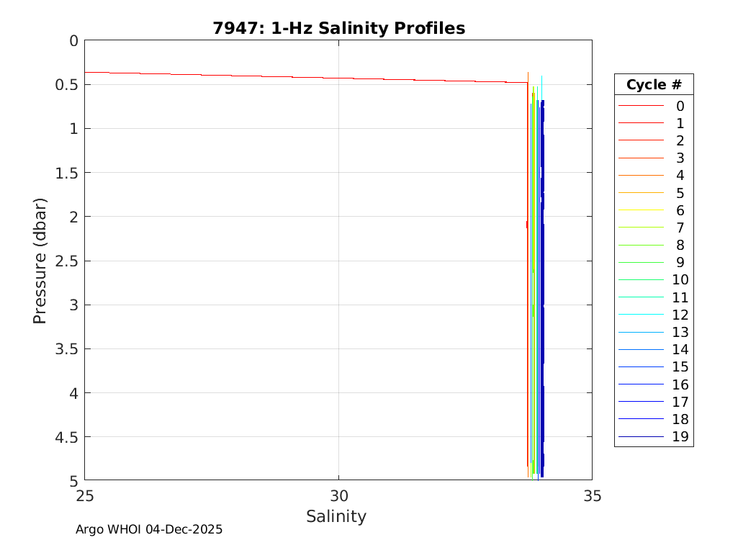Select legend label number 2
Image resolution: width=756 pixels, height=540 pixels.
click(680, 140)
